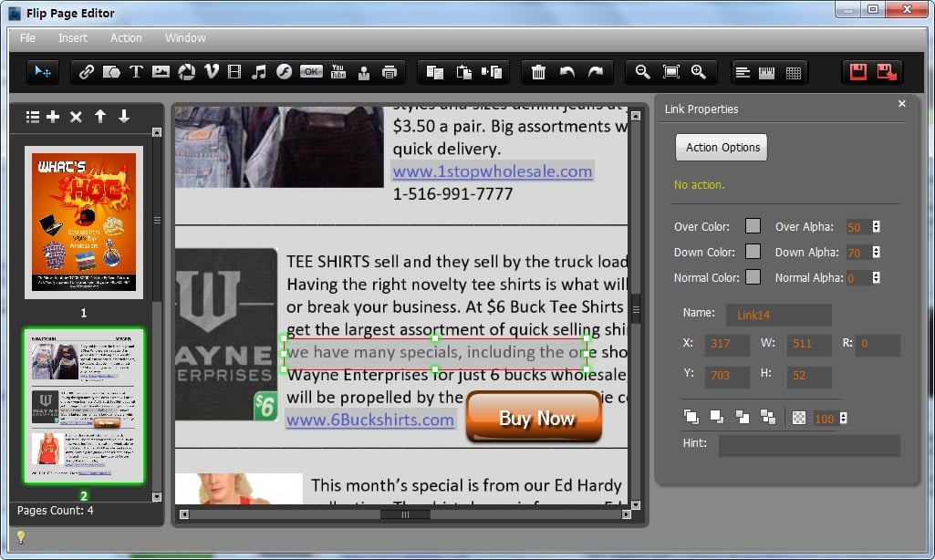935x560 pixels.
Task: Open the File menu
Action: pyautogui.click(x=27, y=38)
